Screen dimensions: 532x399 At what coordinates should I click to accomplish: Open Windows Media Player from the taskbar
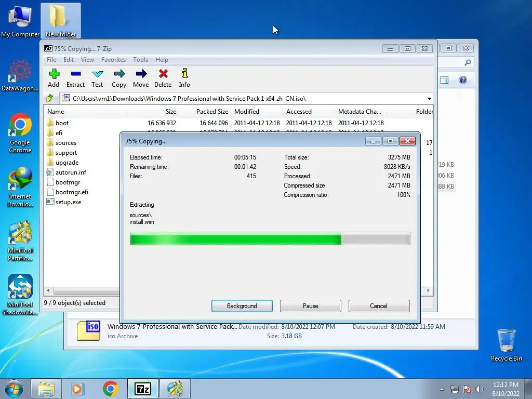pyautogui.click(x=78, y=389)
